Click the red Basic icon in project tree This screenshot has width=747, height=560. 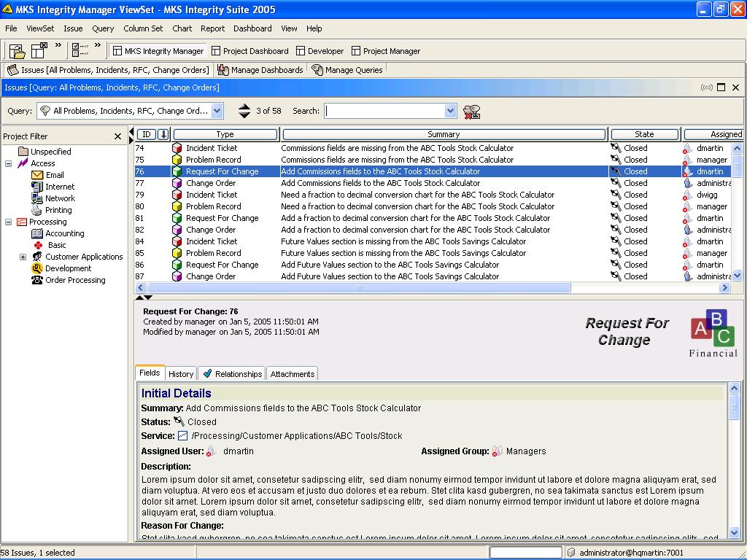(39, 245)
